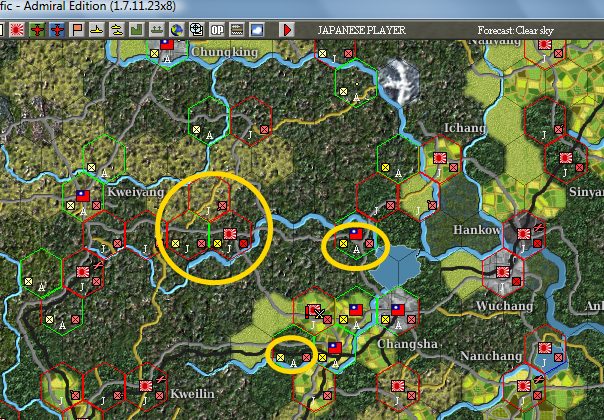Click the cloud formation hex northwest of Ichang
Screen dimensions: 604x420
[x=399, y=82]
